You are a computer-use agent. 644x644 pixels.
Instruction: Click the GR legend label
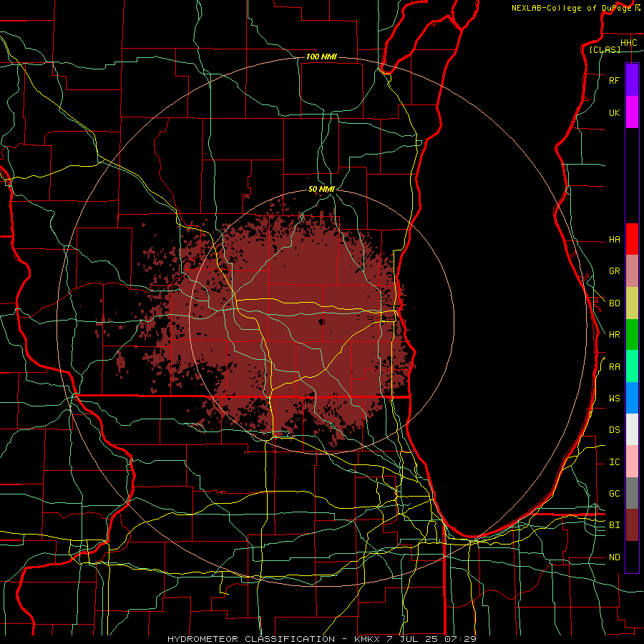click(614, 271)
